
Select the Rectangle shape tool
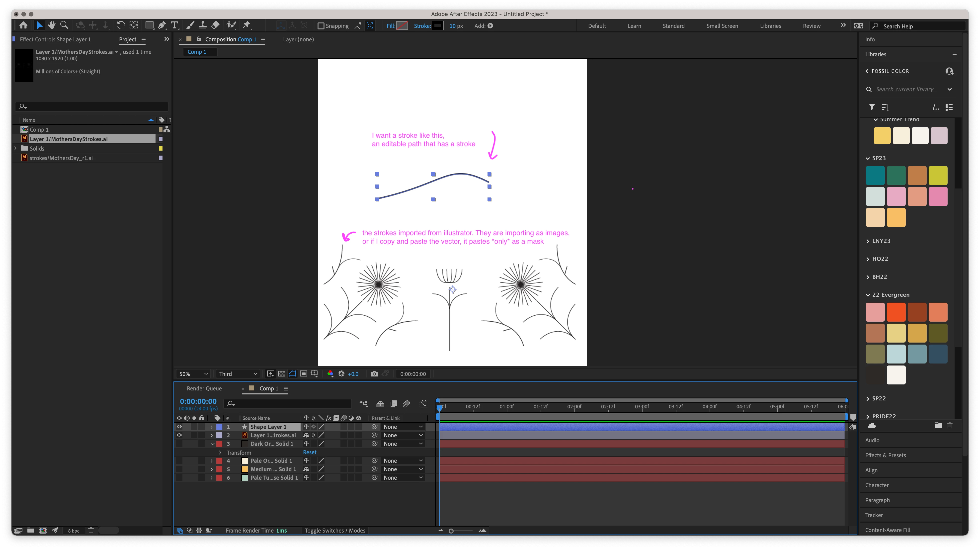[149, 25]
